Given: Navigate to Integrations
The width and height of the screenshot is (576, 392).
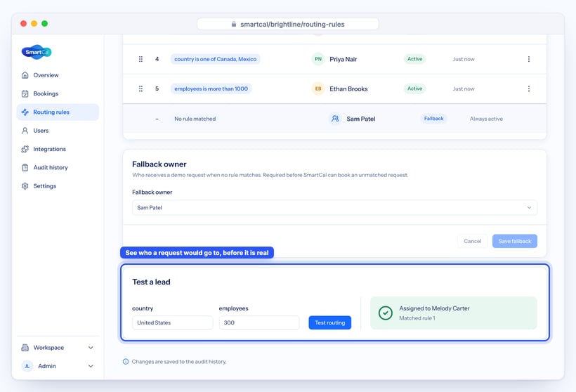Looking at the screenshot, I should (x=58, y=149).
